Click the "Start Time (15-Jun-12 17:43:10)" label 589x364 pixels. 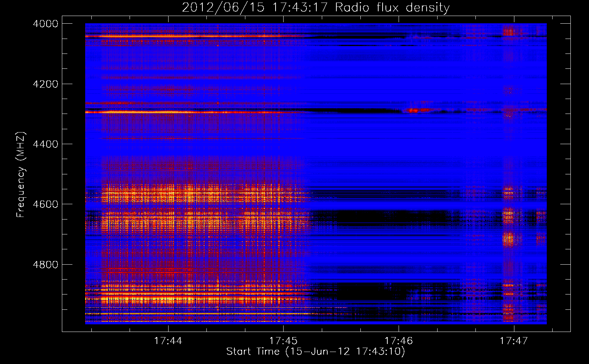[x=316, y=352]
